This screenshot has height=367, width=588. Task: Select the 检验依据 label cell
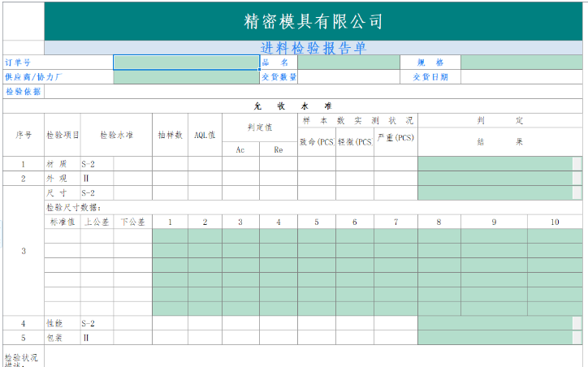[x=24, y=92]
